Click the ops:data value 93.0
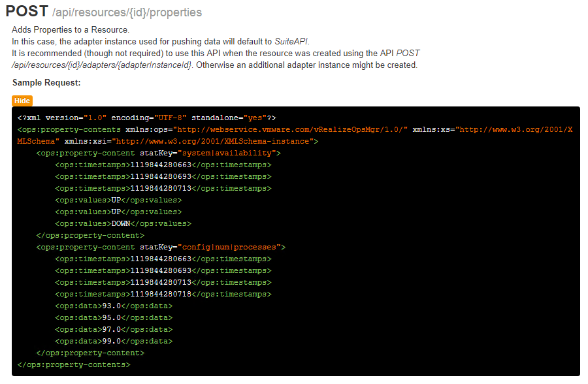588x384 pixels. [x=110, y=306]
